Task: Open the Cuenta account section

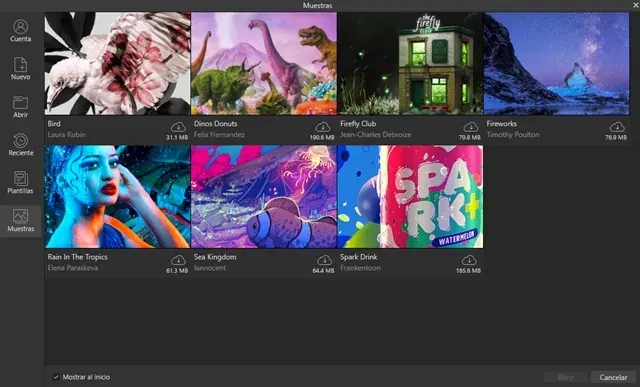Action: coord(20,31)
